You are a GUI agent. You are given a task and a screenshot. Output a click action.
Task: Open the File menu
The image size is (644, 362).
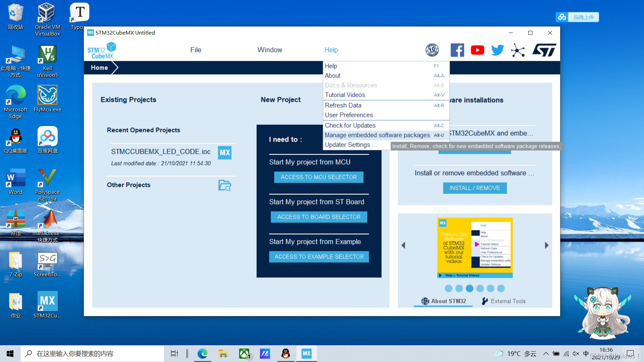click(x=196, y=50)
